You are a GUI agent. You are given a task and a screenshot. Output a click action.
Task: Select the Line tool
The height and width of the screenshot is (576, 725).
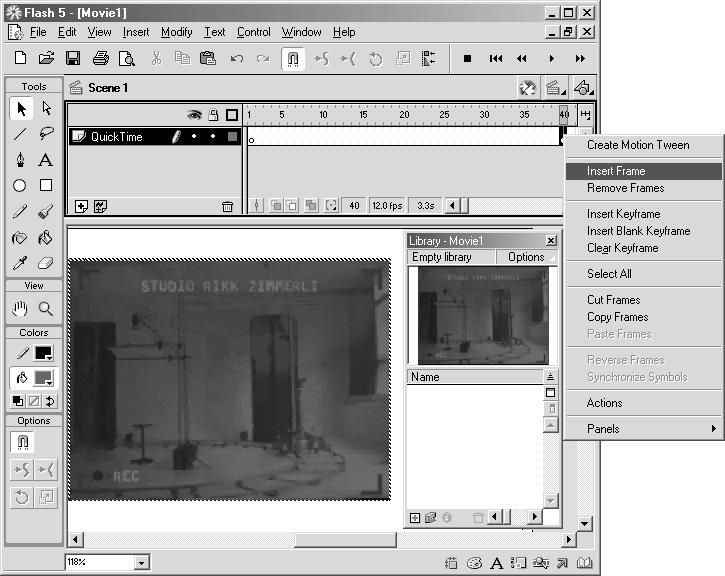pyautogui.click(x=20, y=134)
